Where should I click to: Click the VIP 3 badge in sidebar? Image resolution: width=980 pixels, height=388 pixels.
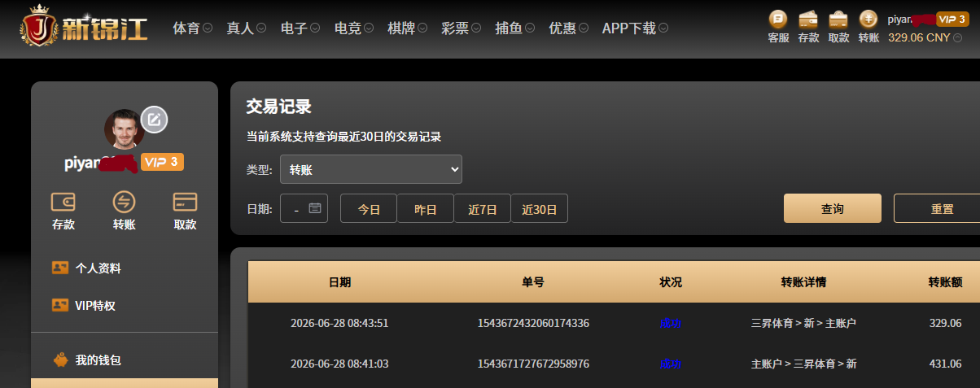point(162,162)
